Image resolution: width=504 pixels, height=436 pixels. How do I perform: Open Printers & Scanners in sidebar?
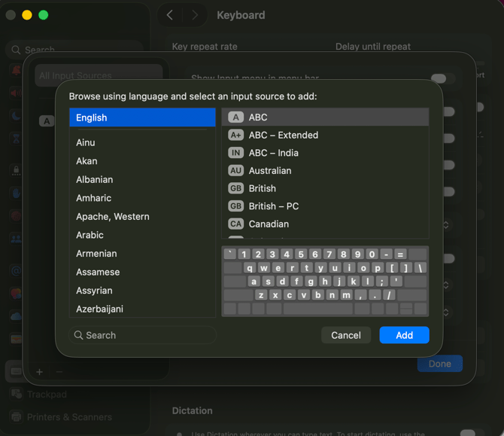point(69,417)
